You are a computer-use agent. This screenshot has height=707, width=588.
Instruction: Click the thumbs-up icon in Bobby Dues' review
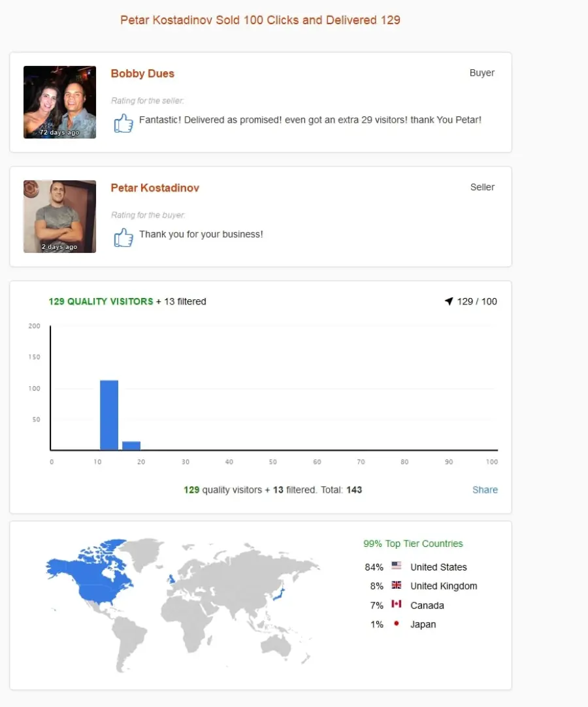click(x=123, y=123)
